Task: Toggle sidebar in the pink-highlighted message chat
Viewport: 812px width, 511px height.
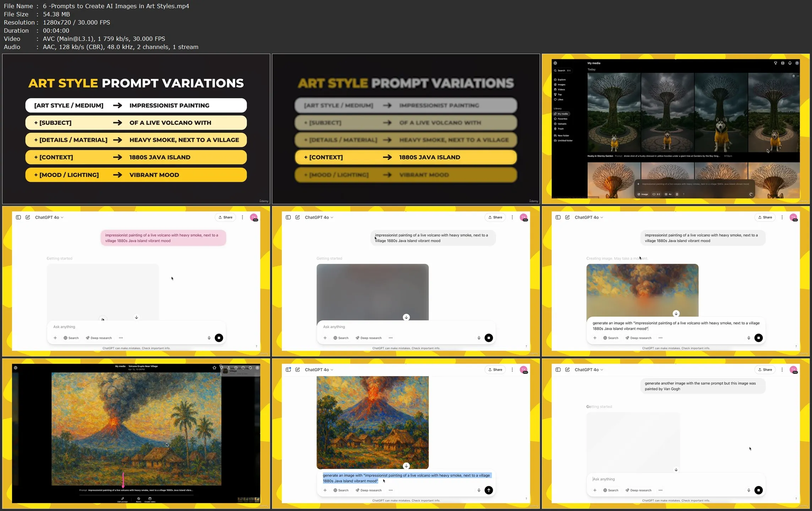Action: (18, 217)
